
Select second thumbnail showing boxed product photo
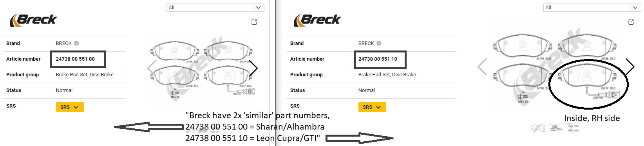[x=556, y=128]
